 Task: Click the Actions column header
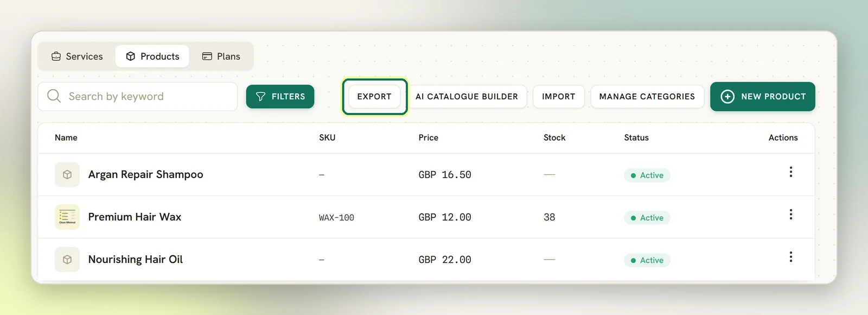783,138
